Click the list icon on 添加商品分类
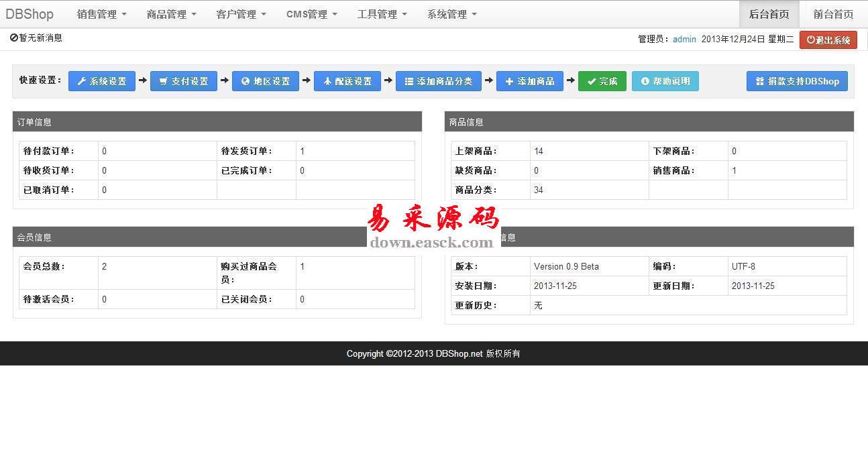Viewport: 868px width, 456px height. click(409, 81)
